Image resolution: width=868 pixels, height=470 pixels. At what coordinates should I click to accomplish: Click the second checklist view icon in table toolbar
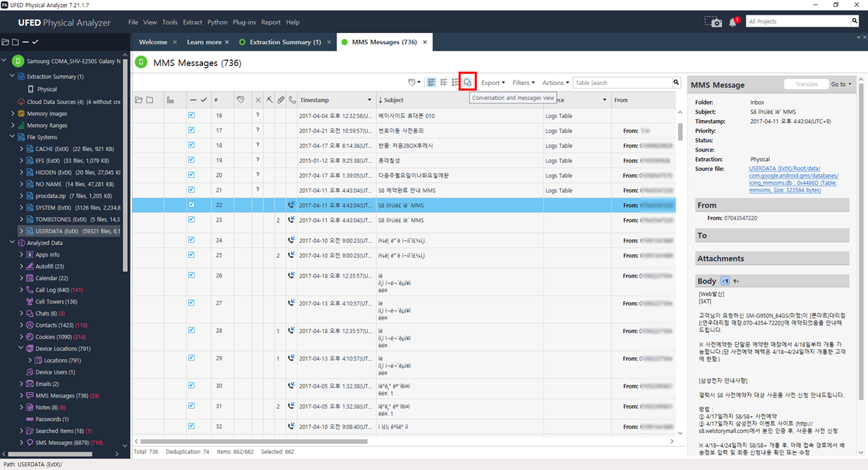pyautogui.click(x=444, y=83)
